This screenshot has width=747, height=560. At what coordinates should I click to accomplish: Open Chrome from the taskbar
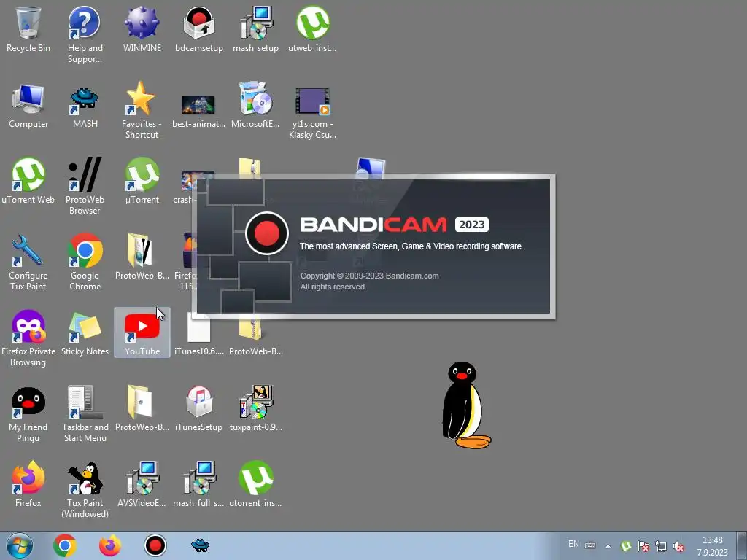(x=65, y=545)
